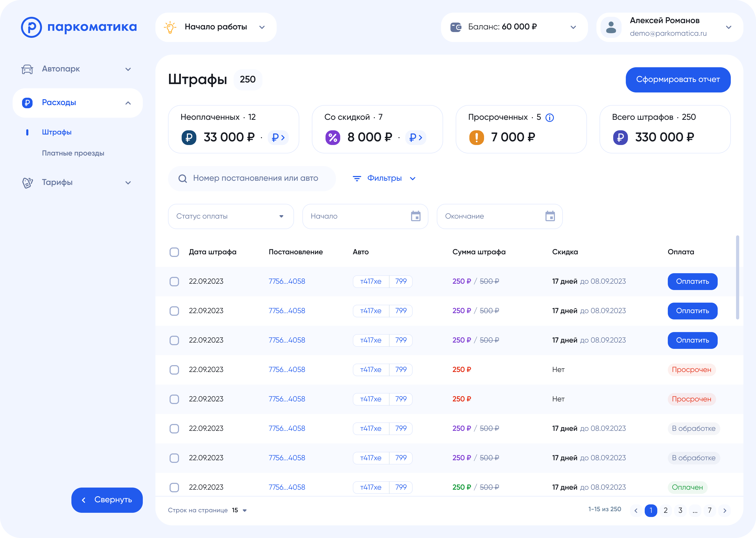Open rows per page dropdown showing 15
The height and width of the screenshot is (538, 756).
coord(240,510)
